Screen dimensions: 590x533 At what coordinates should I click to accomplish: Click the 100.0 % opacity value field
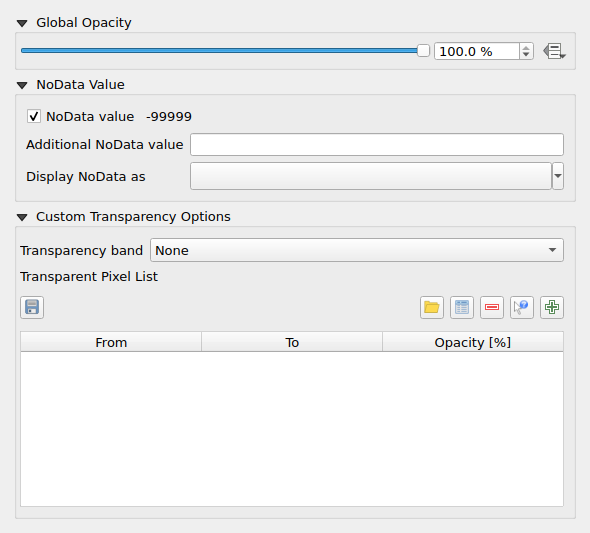coord(477,51)
